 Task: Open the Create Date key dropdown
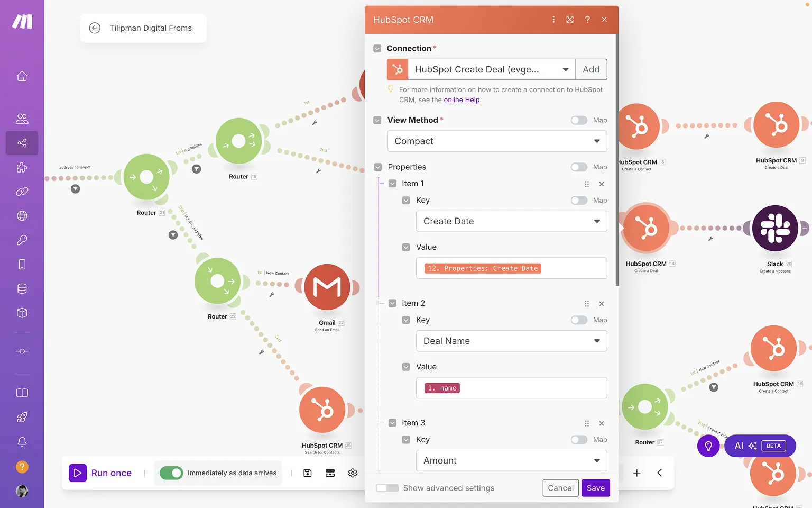[x=511, y=221]
